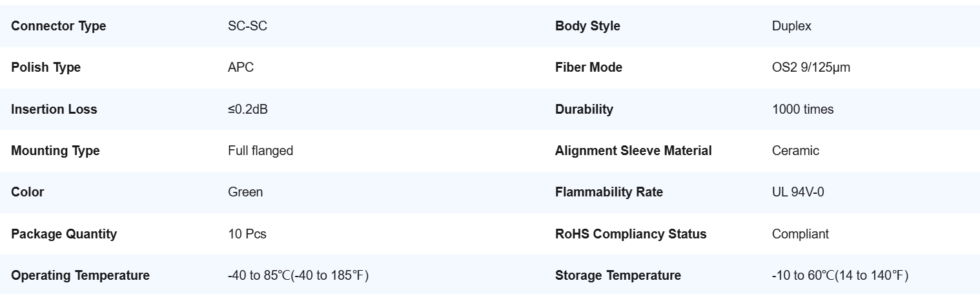Click the Full flanged mounting value
Screen dimensions: 980x294
pos(260,151)
